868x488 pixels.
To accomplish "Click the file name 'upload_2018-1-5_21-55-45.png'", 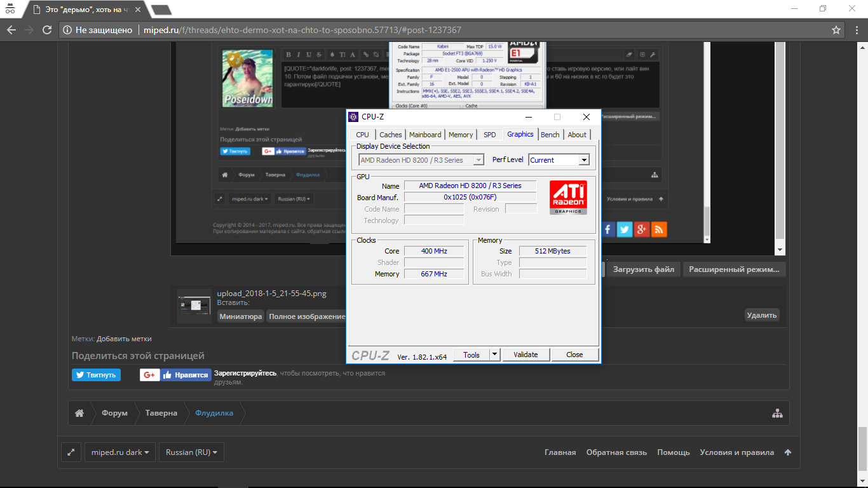I will (272, 294).
